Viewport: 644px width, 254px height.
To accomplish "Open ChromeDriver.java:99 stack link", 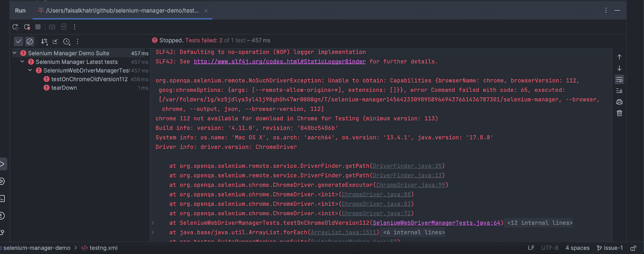I will tap(411, 185).
